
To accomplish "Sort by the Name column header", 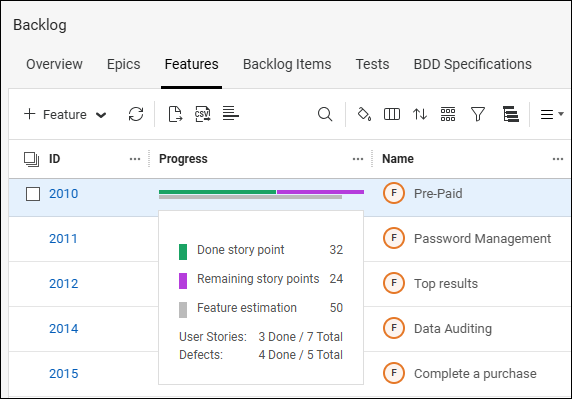I will coord(398,159).
